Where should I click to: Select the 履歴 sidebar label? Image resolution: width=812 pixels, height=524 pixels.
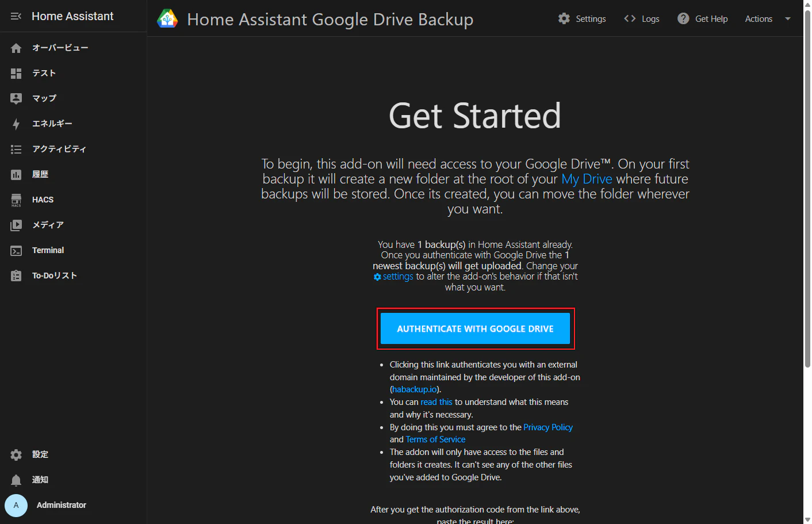(40, 174)
